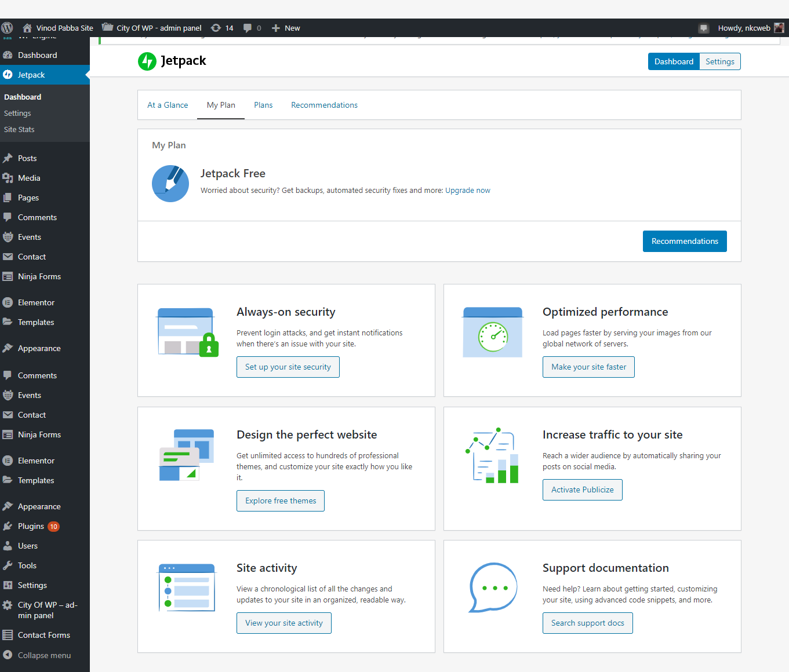Click the Increase traffic chart illustration
The width and height of the screenshot is (789, 672).
(x=492, y=455)
